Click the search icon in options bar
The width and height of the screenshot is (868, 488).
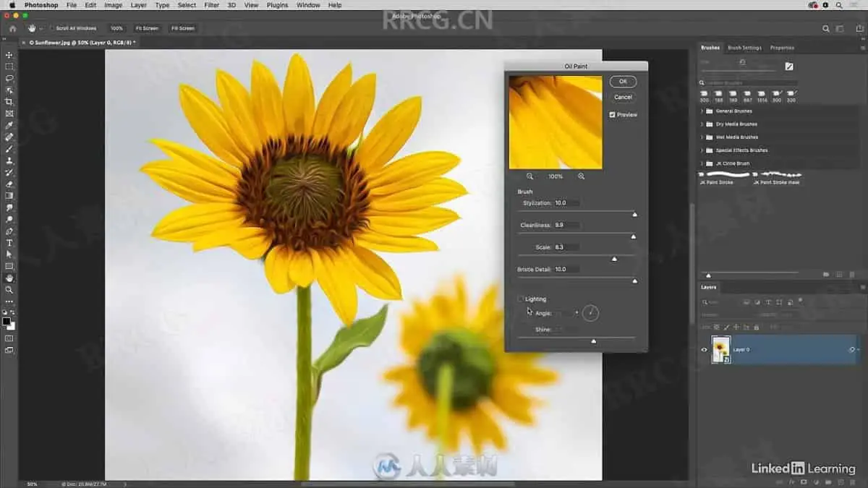point(826,28)
